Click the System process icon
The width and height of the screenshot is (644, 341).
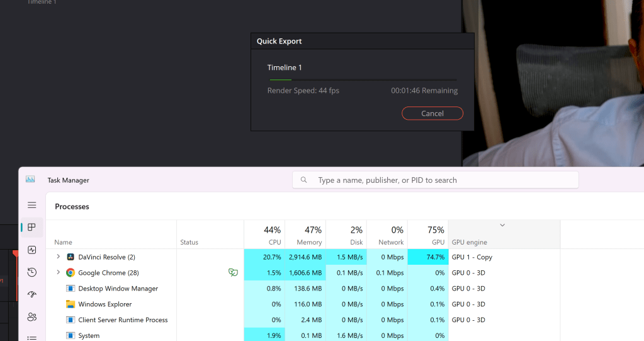tap(71, 335)
